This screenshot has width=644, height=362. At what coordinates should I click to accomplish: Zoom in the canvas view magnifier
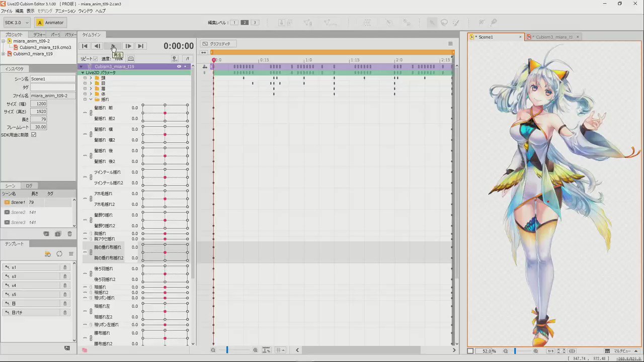click(536, 351)
